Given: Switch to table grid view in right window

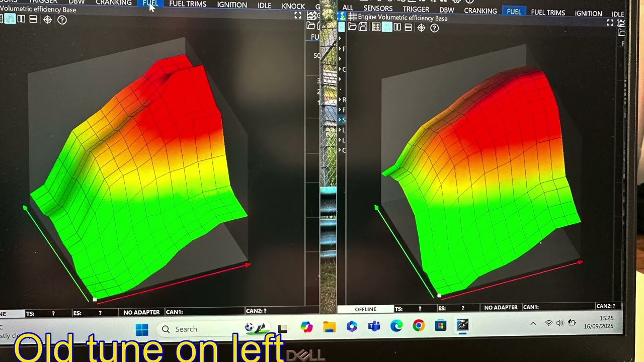Looking at the screenshot, I should [x=376, y=27].
